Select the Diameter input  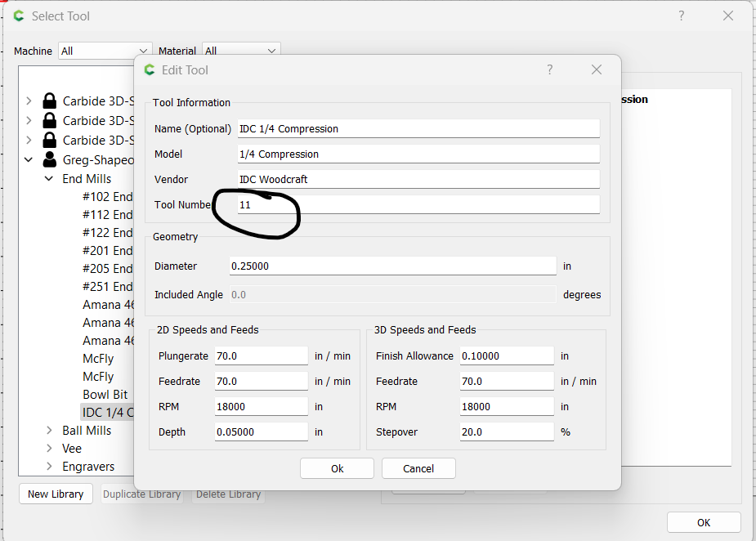[393, 266]
